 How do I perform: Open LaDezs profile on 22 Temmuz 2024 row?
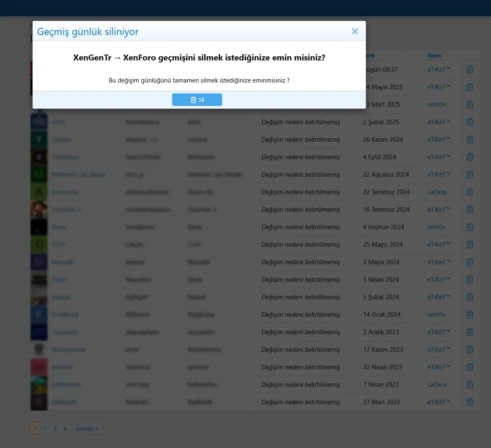pos(437,192)
